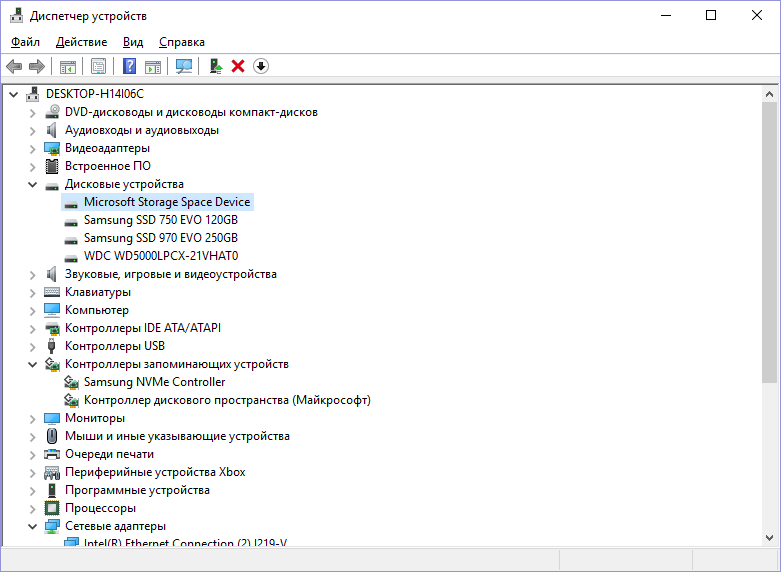
Task: Collapse the Сетевые адаптеры category
Action: [x=32, y=527]
